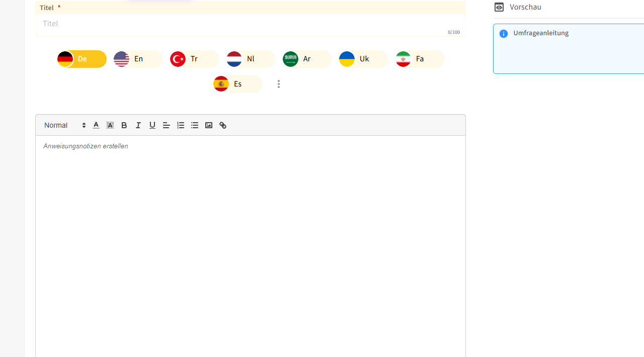Open the three-dot more languages menu
Screen dimensions: 644x357
pyautogui.click(x=279, y=84)
